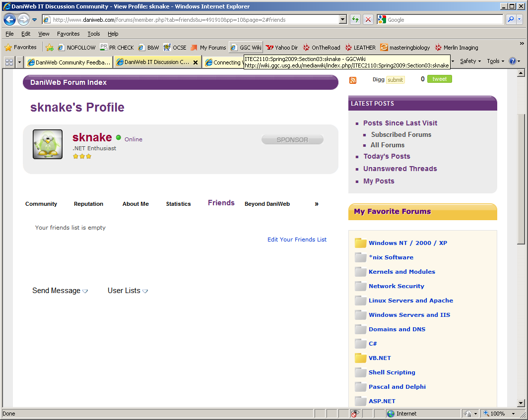Open the OCSE bookmark
Screen dimensions: 528x420
pyautogui.click(x=175, y=48)
